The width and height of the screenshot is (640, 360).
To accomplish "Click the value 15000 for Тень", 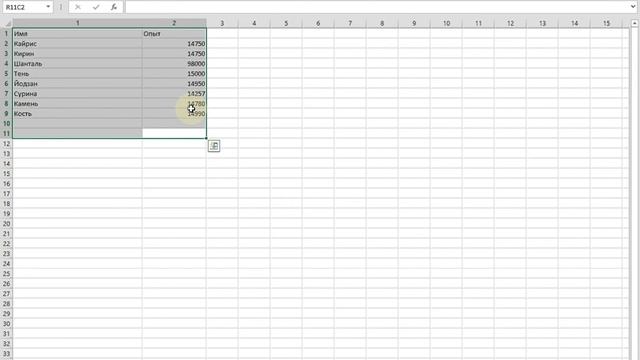I will tap(174, 73).
